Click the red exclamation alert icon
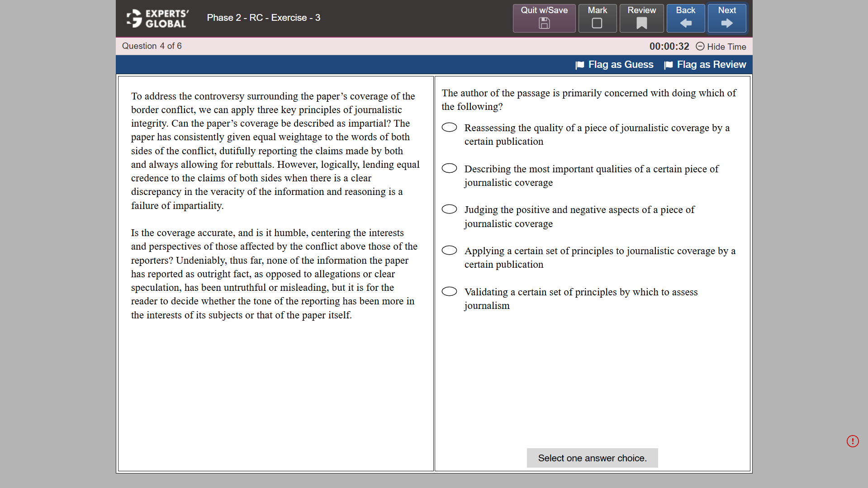The width and height of the screenshot is (868, 488). (x=852, y=441)
